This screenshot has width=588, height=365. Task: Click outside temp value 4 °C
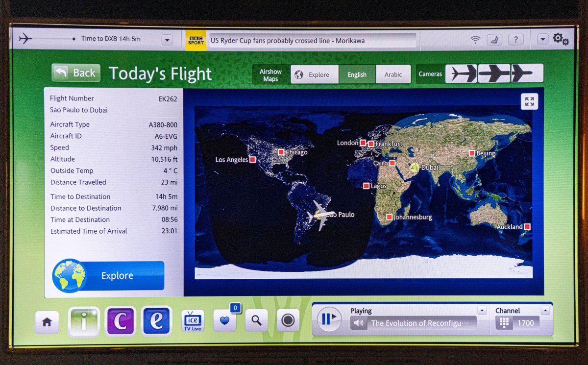click(170, 170)
